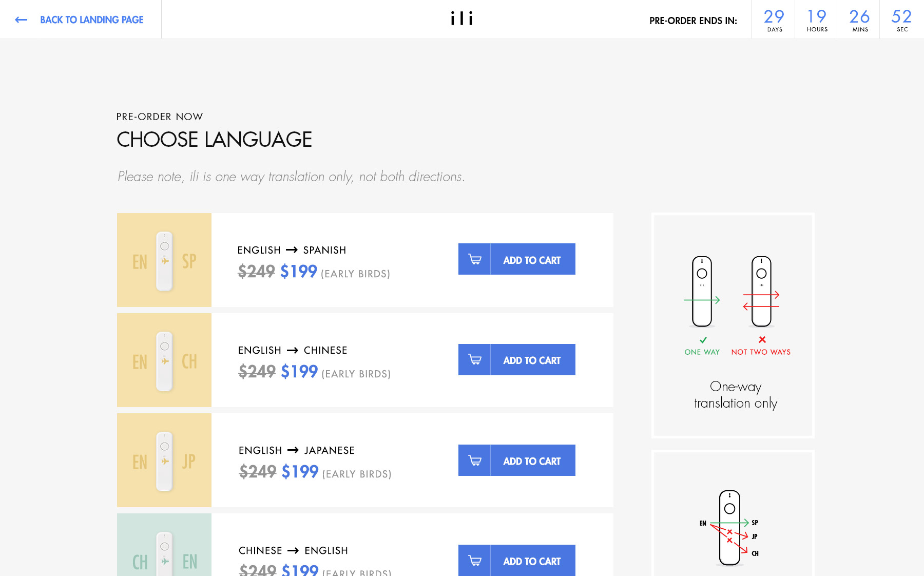Image resolution: width=924 pixels, height=576 pixels.
Task: Open the Back to Landing Page link
Action: tap(91, 20)
